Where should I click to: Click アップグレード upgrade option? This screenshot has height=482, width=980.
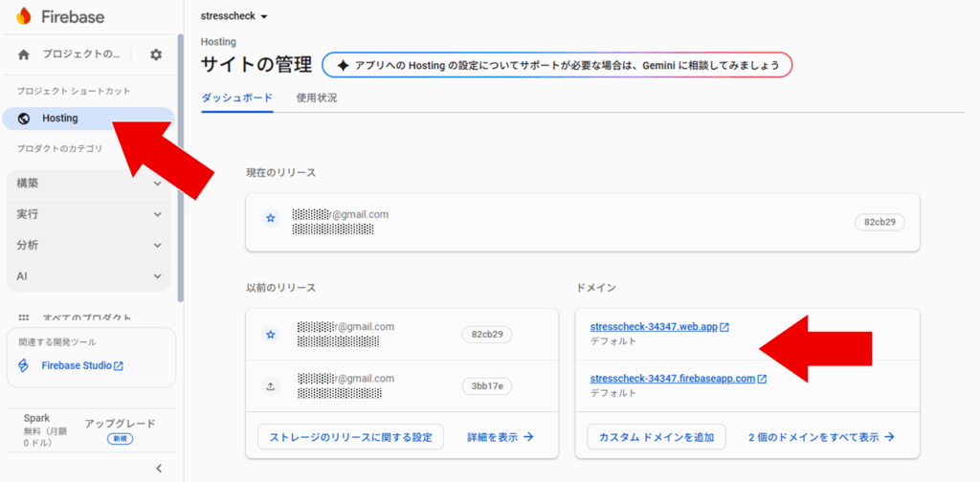point(120,424)
